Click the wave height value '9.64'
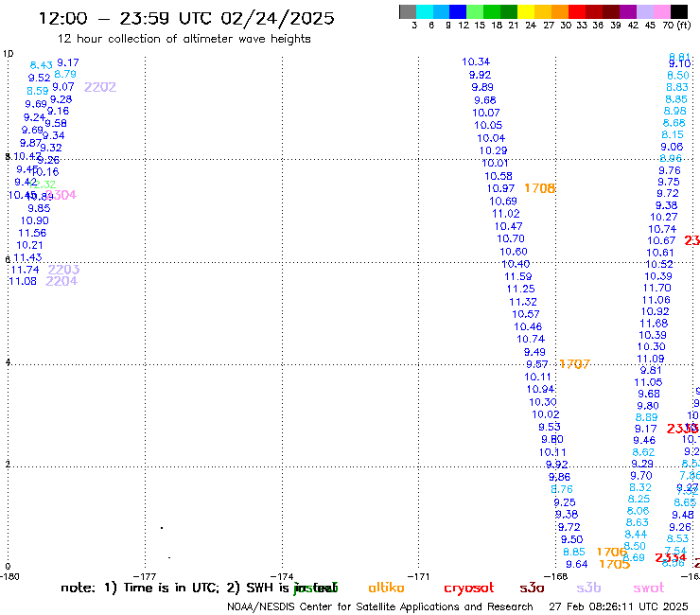The width and height of the screenshot is (700, 615). [x=577, y=564]
